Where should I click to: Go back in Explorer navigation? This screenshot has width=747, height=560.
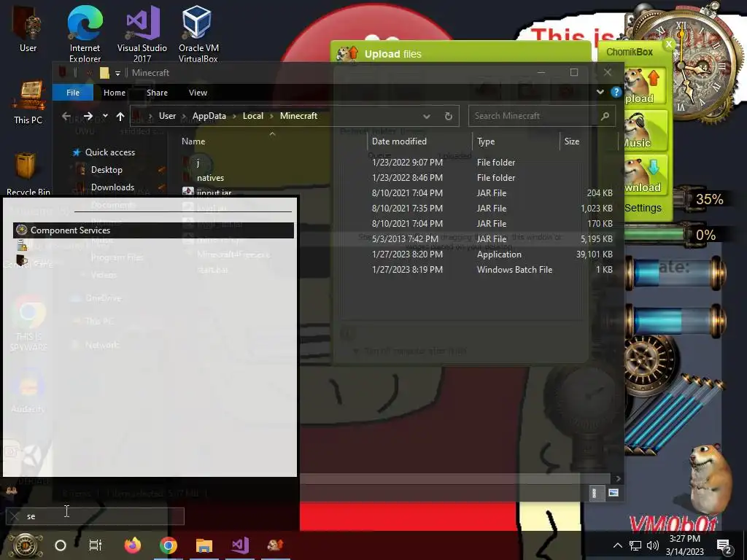click(x=66, y=116)
